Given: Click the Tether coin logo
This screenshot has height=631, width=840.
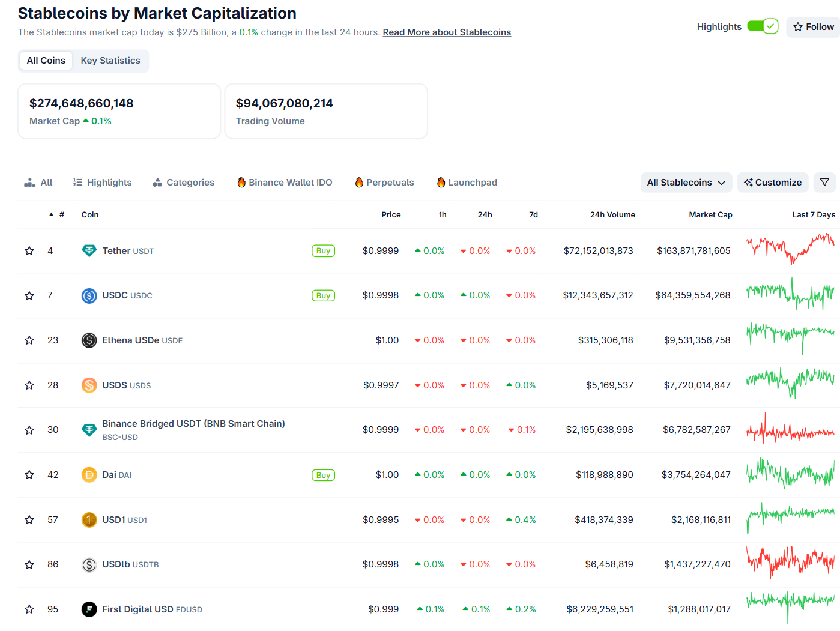Looking at the screenshot, I should 89,251.
